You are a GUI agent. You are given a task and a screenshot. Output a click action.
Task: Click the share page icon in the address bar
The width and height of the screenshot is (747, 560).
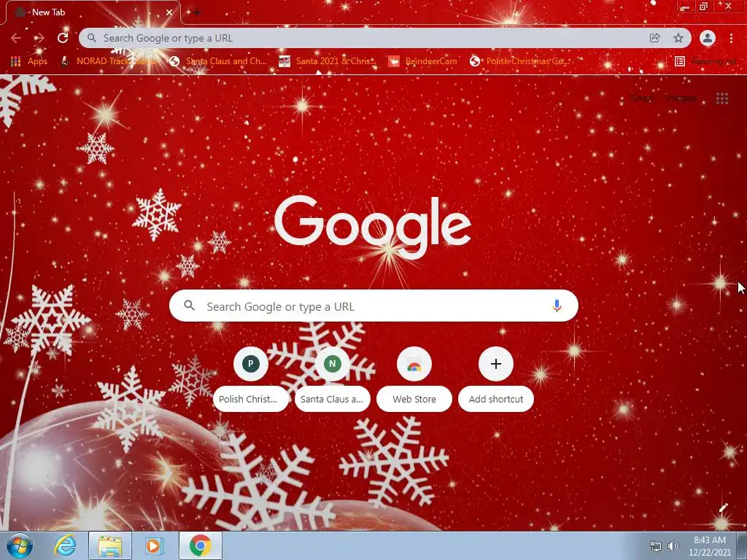(655, 38)
